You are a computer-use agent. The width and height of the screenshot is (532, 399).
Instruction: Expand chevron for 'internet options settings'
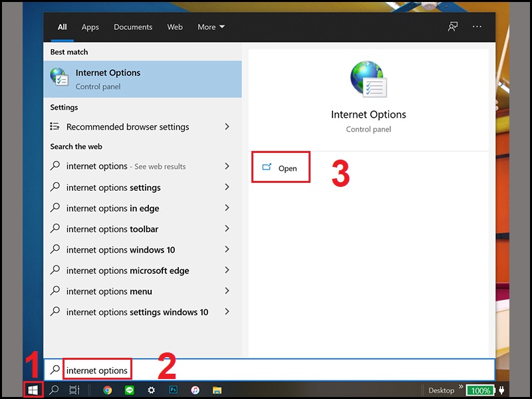(x=227, y=187)
